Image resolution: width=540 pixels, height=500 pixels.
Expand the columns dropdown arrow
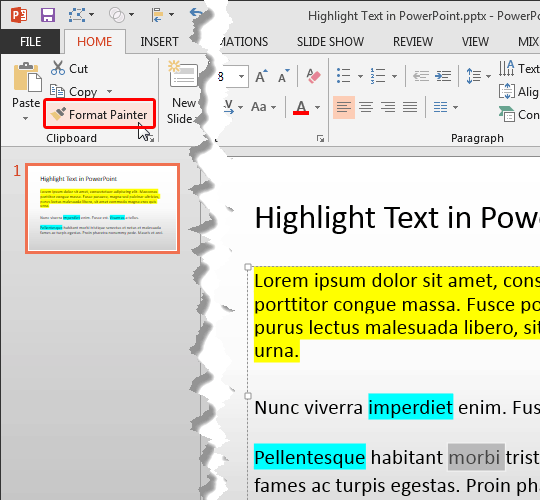tap(455, 107)
